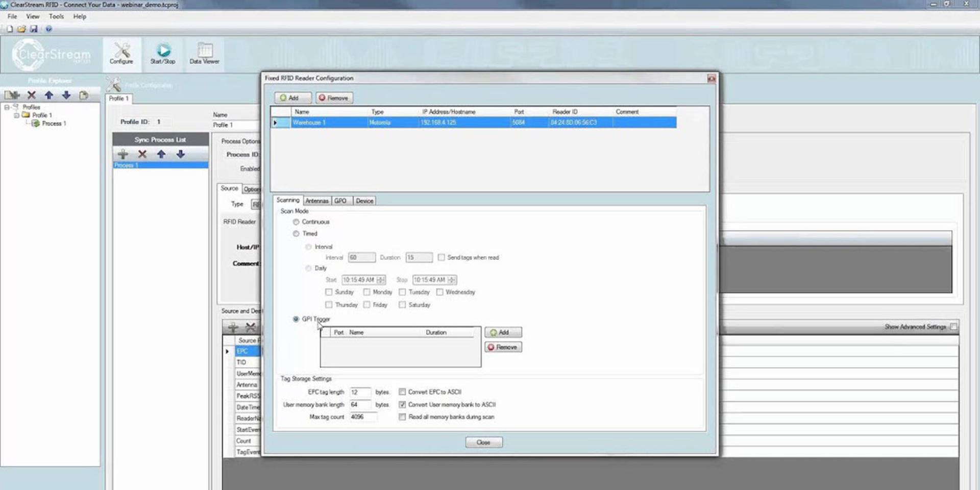The width and height of the screenshot is (980, 490).
Task: Enable Convert EPC to ASCII checkbox
Action: pos(402,392)
